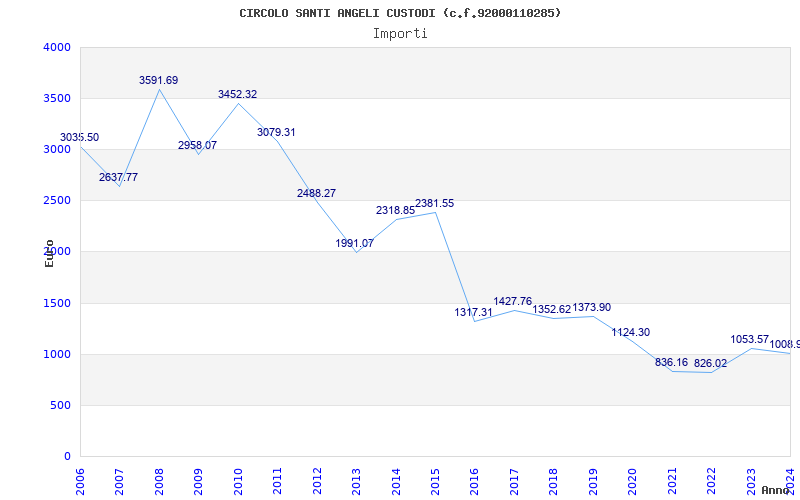800x500 pixels.
Task: Click the 2021 x-axis year label
Action: 672,481
